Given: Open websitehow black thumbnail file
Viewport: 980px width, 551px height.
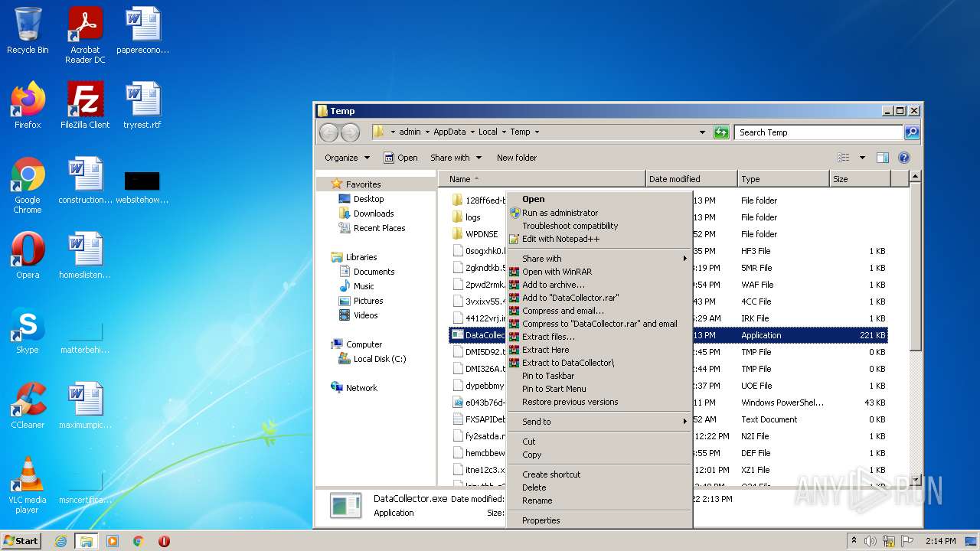Looking at the screenshot, I should 142,186.
